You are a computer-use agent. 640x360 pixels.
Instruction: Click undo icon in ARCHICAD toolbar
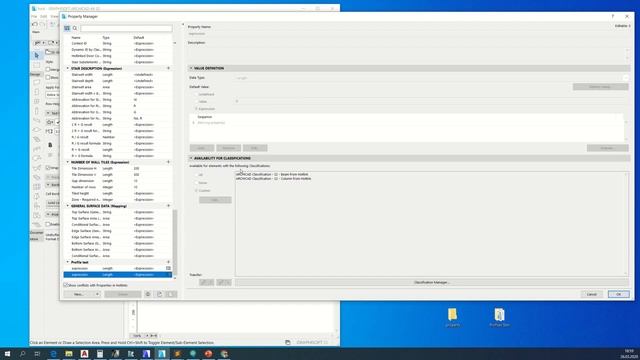click(x=35, y=24)
